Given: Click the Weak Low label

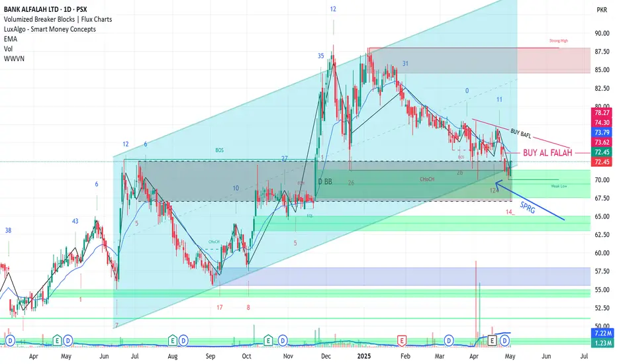Looking at the screenshot, I should click(x=559, y=186).
